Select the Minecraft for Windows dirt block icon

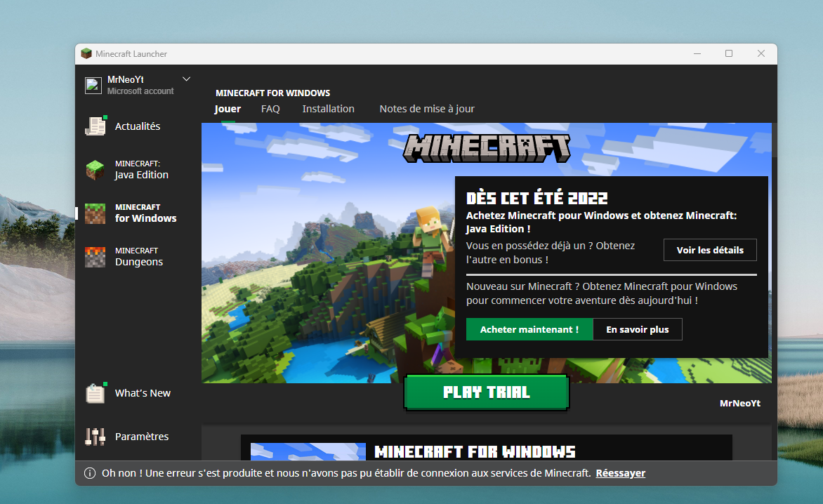pos(95,213)
